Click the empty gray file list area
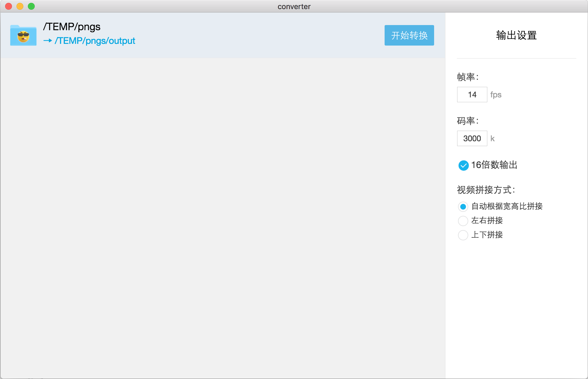This screenshot has height=379, width=588. pos(222,216)
